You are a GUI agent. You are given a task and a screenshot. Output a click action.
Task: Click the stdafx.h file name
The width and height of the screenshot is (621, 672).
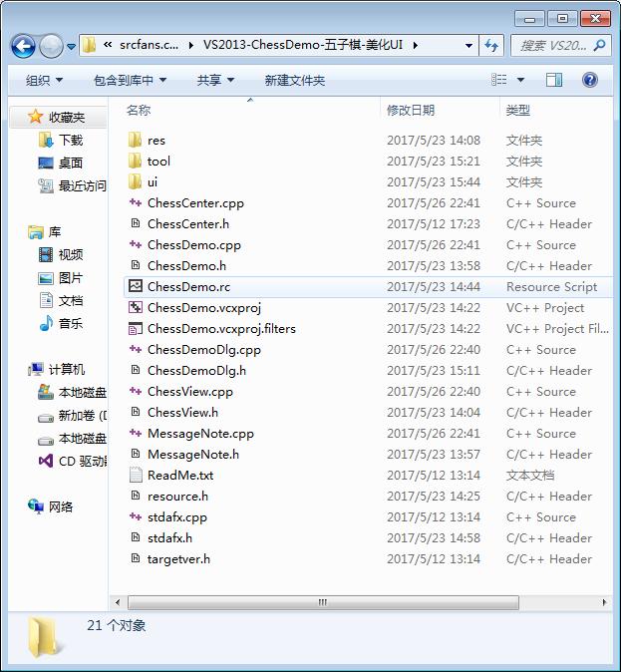tap(169, 537)
